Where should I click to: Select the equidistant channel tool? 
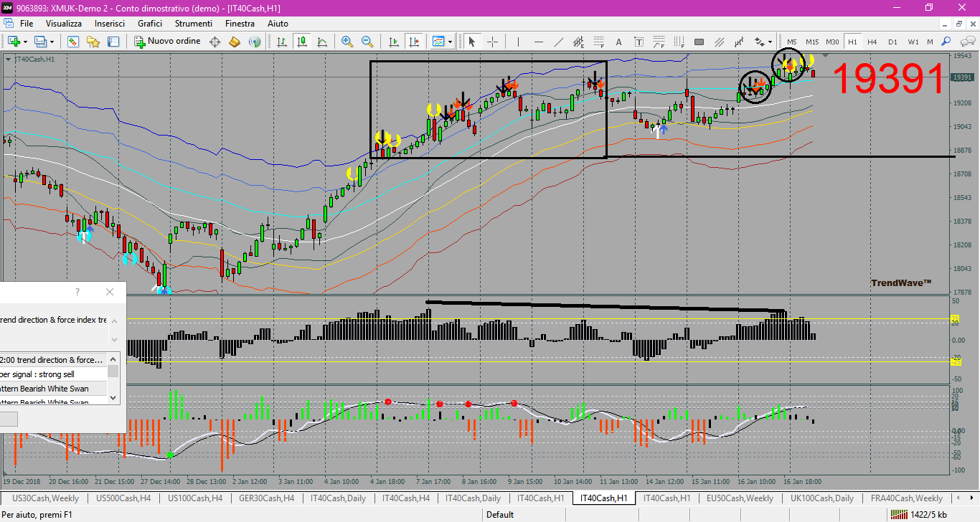pyautogui.click(x=578, y=42)
